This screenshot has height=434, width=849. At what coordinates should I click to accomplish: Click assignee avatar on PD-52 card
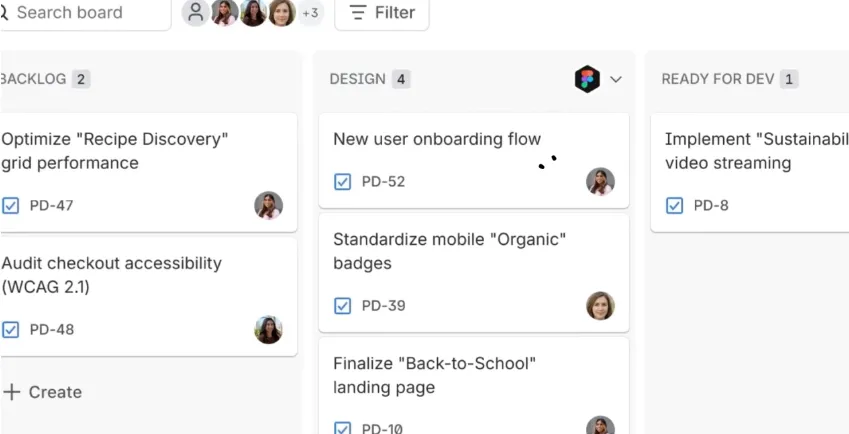(600, 181)
